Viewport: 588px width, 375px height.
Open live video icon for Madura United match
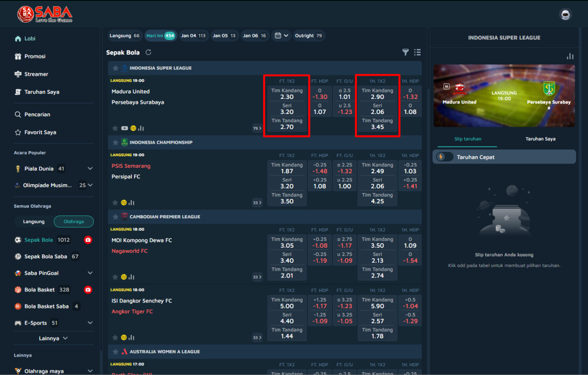[124, 128]
